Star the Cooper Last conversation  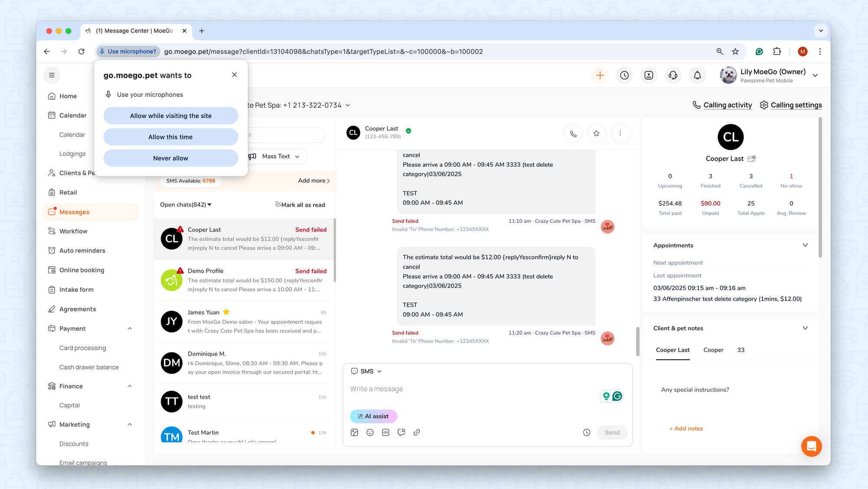click(596, 134)
